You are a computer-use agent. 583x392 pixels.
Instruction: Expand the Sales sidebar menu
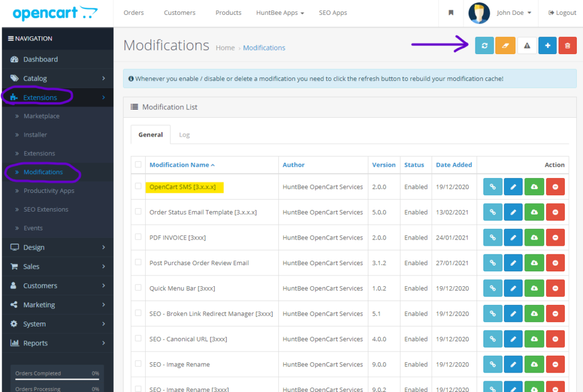click(58, 266)
